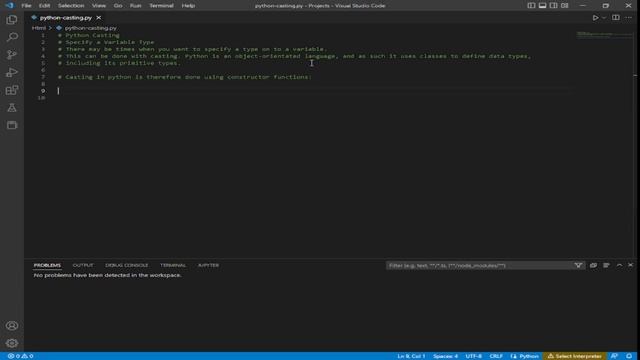Click the Collapse All icon in Problems panel
640x360 pixels.
(x=593, y=266)
